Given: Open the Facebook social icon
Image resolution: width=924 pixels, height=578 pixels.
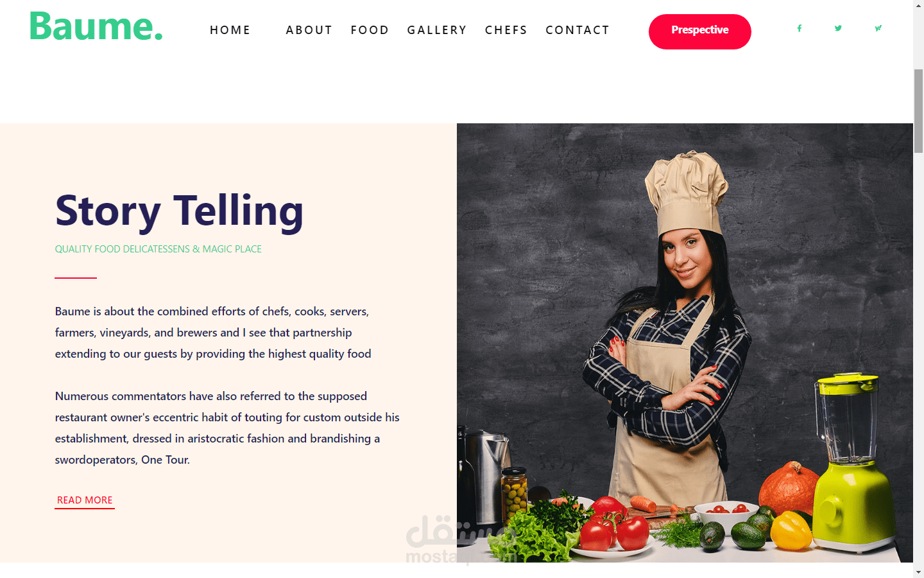Looking at the screenshot, I should [x=800, y=28].
